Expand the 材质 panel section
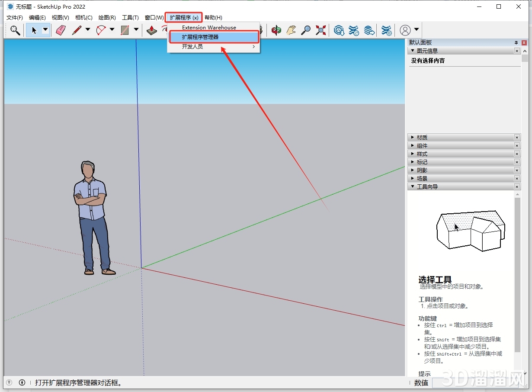The width and height of the screenshot is (532, 392). point(412,137)
